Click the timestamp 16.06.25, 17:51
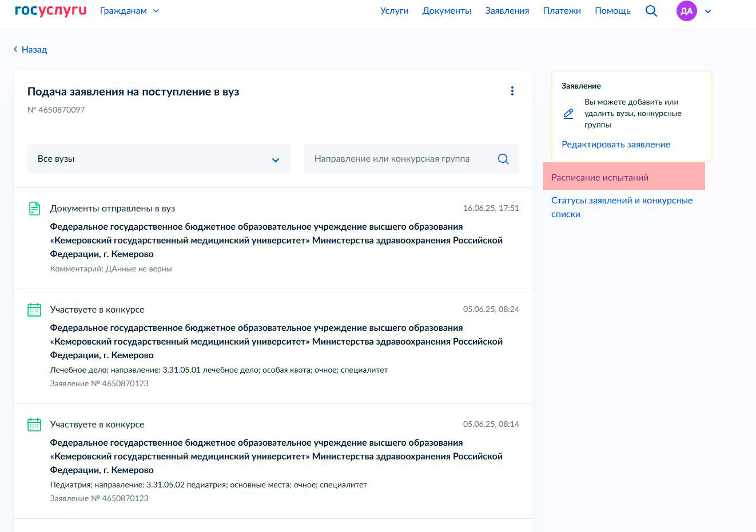Screen dimensions: 756x532 point(491,208)
